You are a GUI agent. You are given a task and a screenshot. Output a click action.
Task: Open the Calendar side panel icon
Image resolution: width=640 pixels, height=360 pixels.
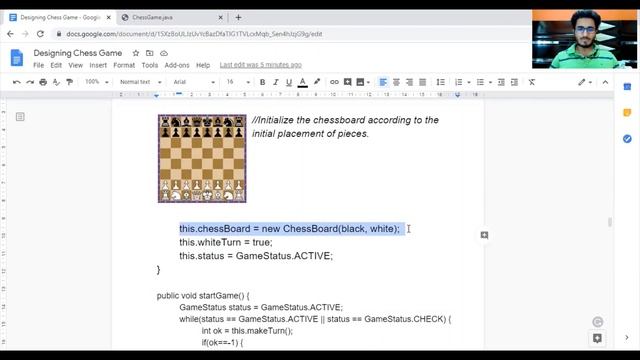[627, 87]
